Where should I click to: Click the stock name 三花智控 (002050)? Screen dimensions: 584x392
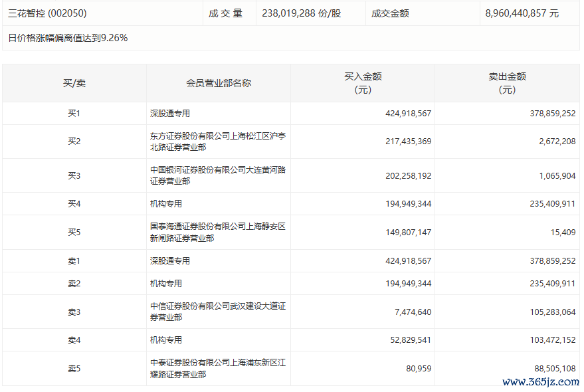(x=47, y=13)
